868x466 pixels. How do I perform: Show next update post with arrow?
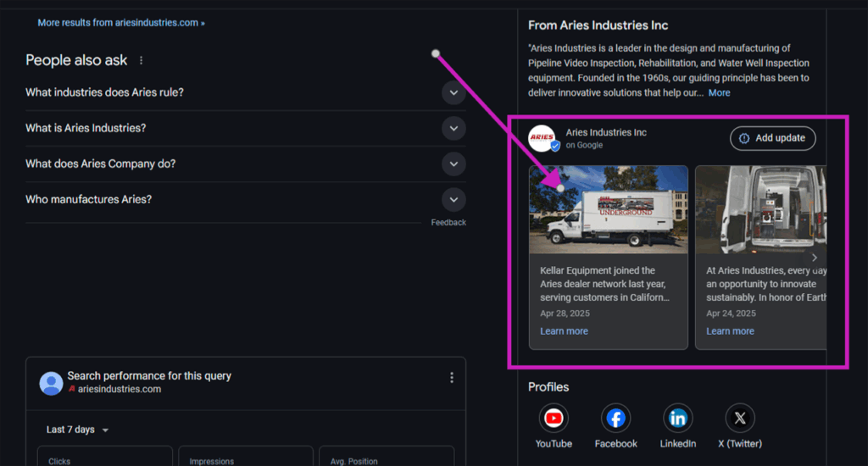coord(815,258)
